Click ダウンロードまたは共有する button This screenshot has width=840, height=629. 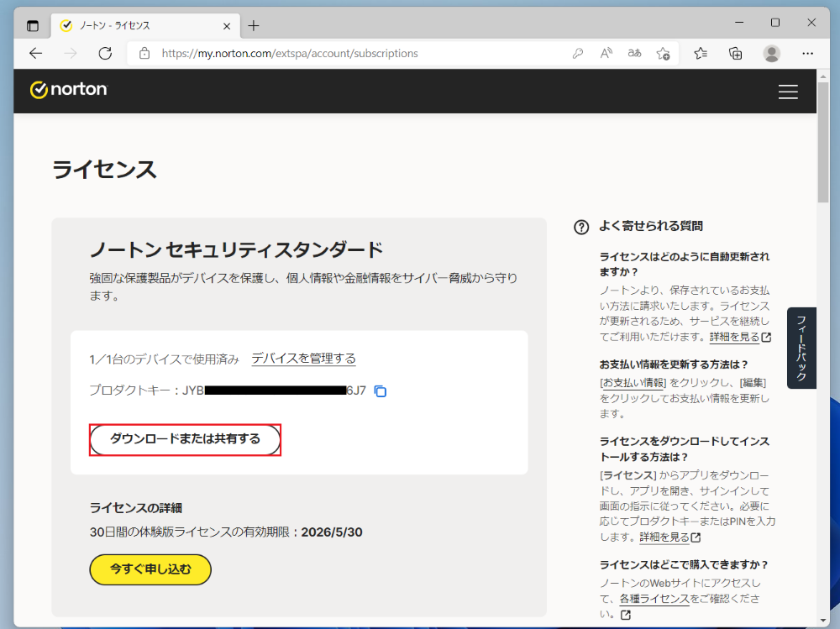tap(185, 440)
